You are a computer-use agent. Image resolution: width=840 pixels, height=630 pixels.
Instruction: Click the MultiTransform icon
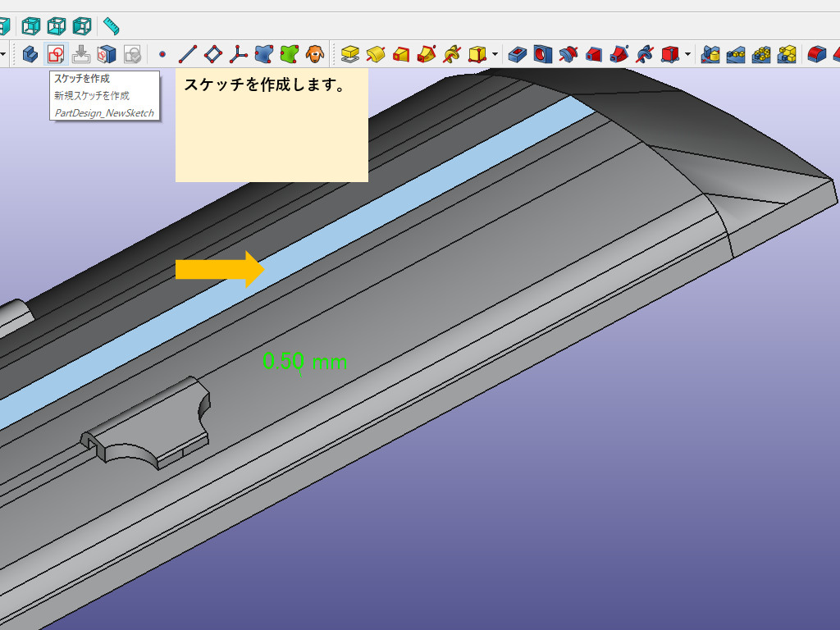pos(787,55)
